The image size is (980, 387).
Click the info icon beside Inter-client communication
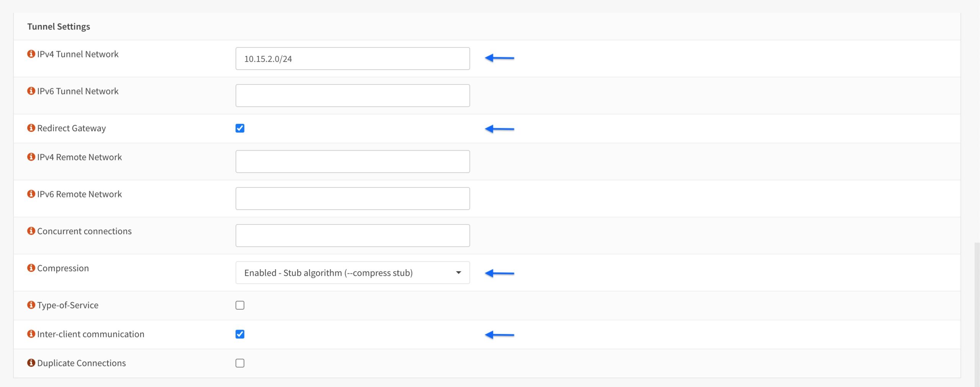(31, 334)
